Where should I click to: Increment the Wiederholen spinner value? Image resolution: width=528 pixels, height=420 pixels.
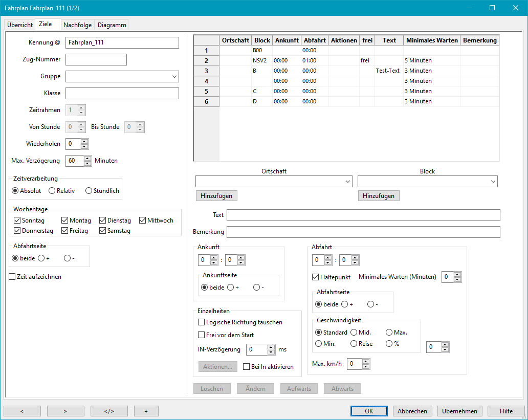click(x=84, y=142)
